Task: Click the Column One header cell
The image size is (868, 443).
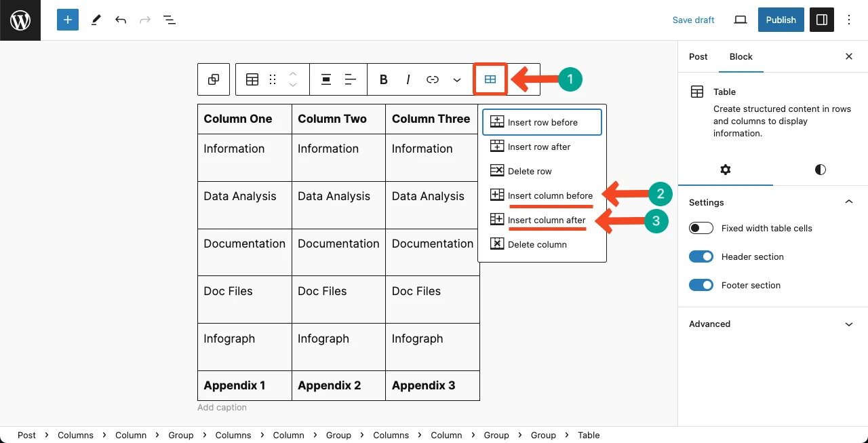Action: [245, 119]
